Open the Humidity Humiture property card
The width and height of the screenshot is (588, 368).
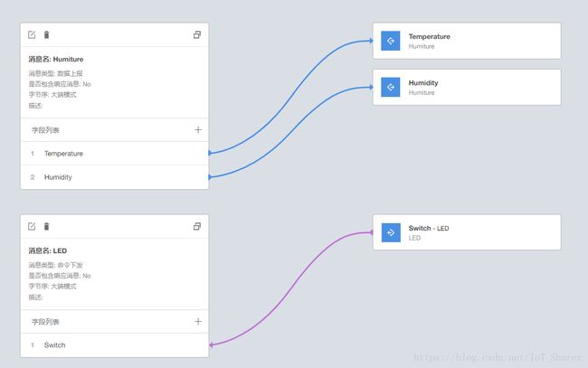click(467, 88)
